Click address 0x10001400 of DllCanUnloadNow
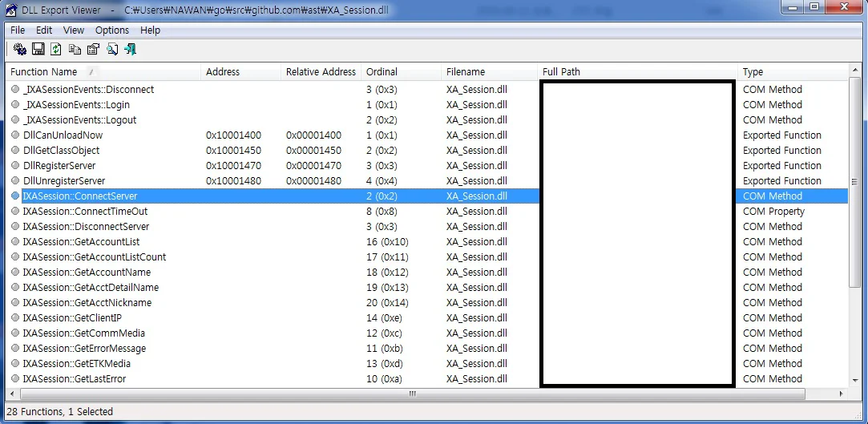This screenshot has width=868, height=424. pyautogui.click(x=233, y=135)
